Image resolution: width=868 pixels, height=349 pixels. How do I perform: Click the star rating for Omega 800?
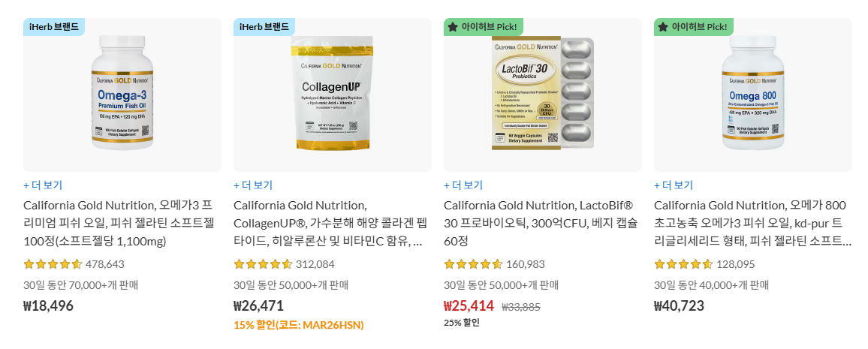(x=683, y=264)
